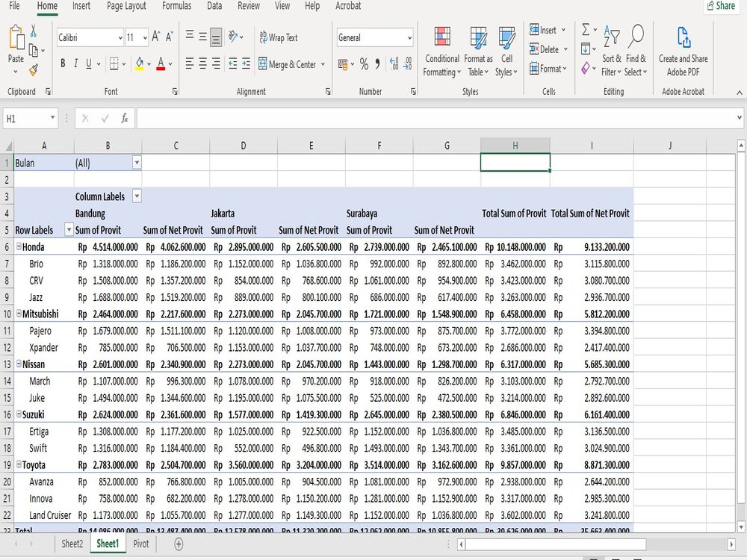The width and height of the screenshot is (747, 560).
Task: Align text right
Action: tap(216, 63)
